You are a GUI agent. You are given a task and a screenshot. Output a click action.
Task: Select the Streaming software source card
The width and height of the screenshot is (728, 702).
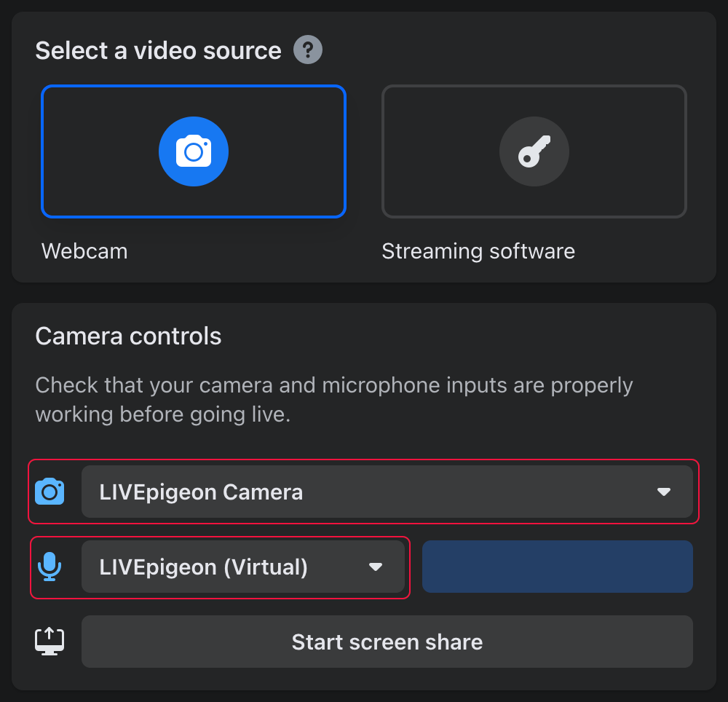[534, 151]
